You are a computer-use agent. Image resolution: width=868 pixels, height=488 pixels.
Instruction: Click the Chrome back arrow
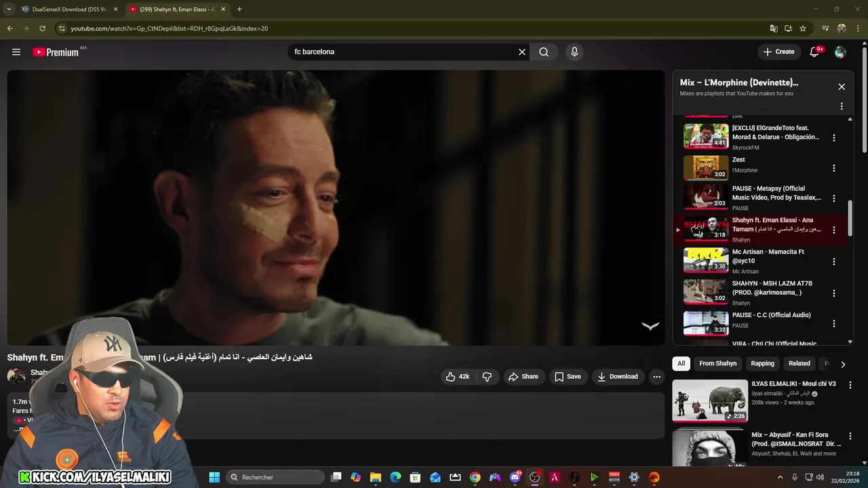[9, 28]
